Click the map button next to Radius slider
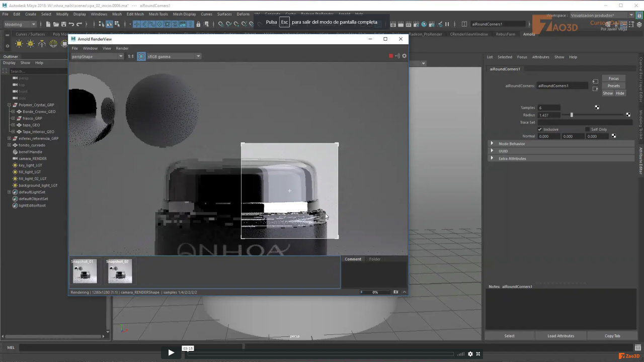 tap(628, 115)
